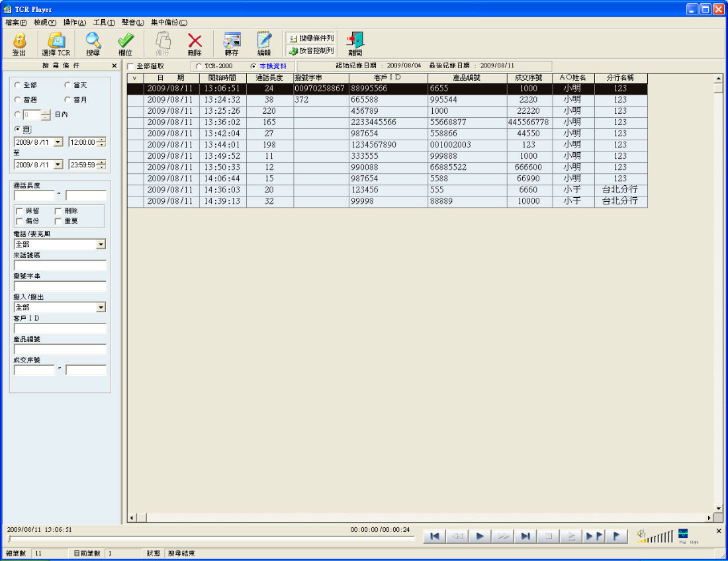Open the start date dropdown
The width and height of the screenshot is (728, 561).
(x=58, y=142)
